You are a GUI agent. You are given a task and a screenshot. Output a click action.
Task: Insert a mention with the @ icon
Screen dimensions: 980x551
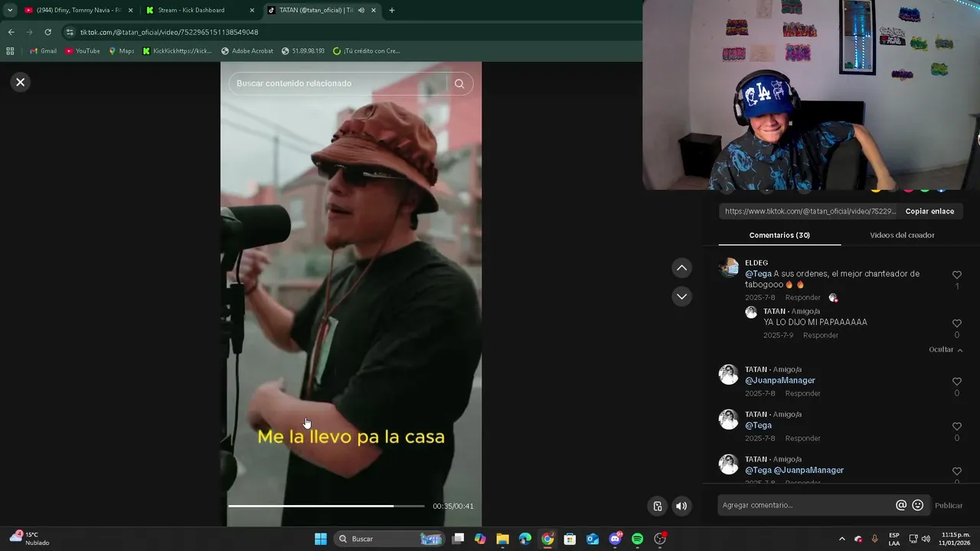point(901,505)
